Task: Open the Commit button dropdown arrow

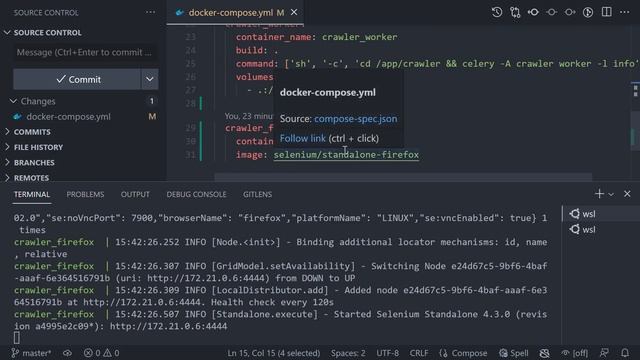Action: (x=150, y=79)
